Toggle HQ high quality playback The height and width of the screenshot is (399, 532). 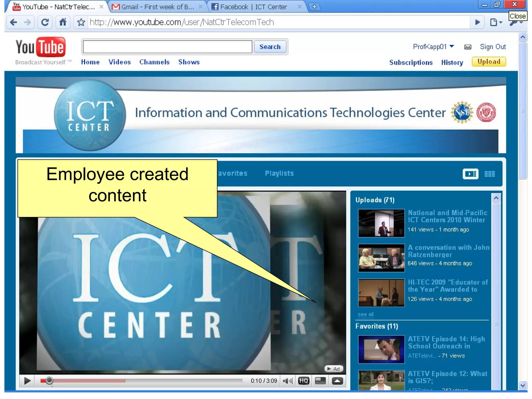(303, 381)
